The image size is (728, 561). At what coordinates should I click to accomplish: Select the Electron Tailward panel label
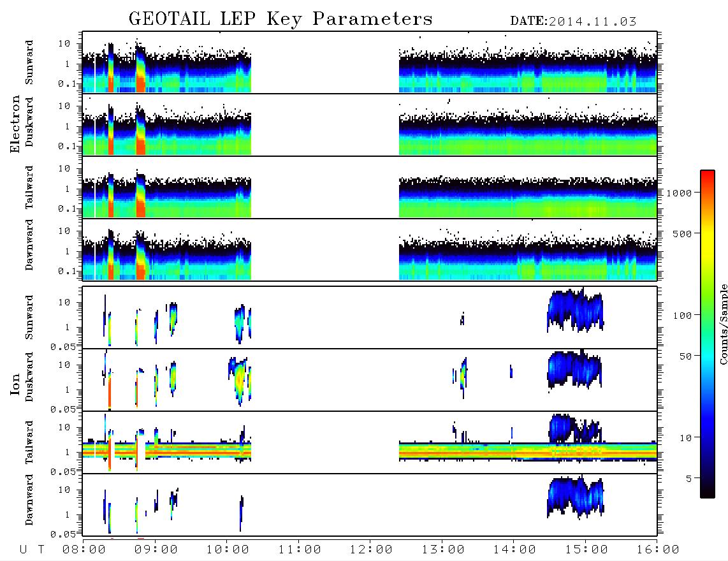point(29,187)
